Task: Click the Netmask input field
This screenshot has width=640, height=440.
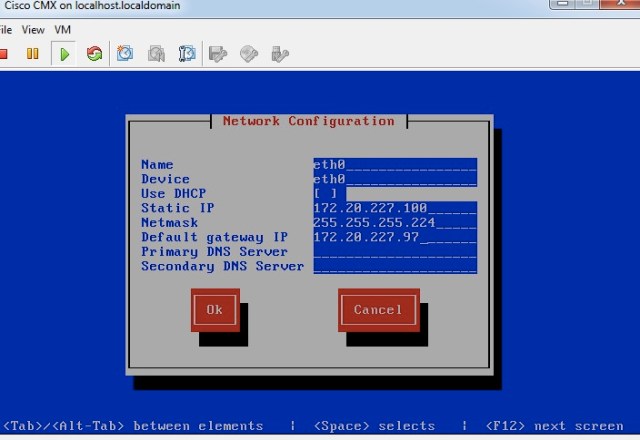Action: tap(394, 222)
